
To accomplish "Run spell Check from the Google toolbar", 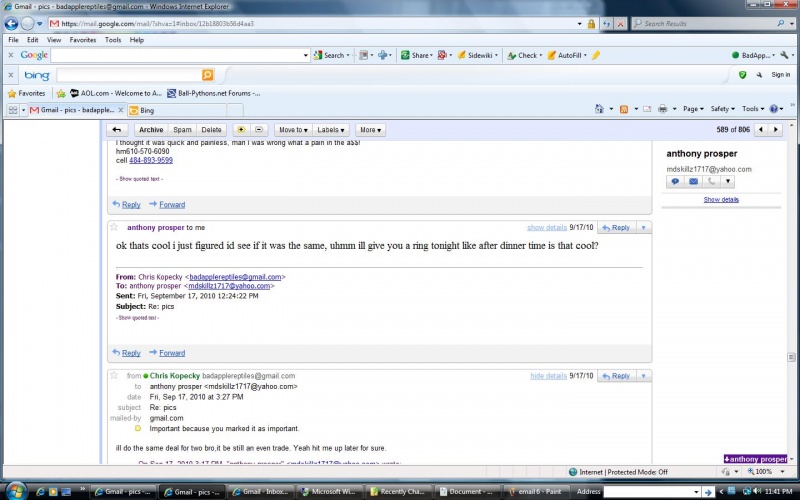I will click(x=524, y=55).
